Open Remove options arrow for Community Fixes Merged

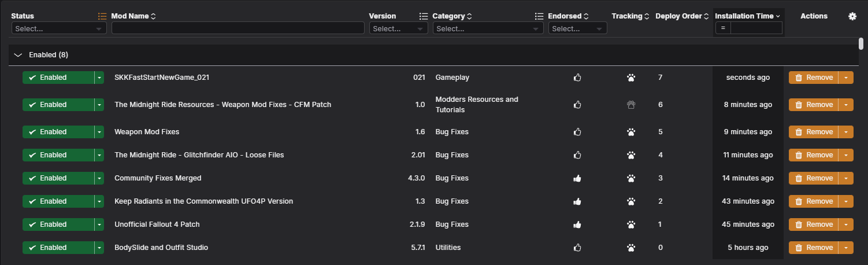coord(845,178)
